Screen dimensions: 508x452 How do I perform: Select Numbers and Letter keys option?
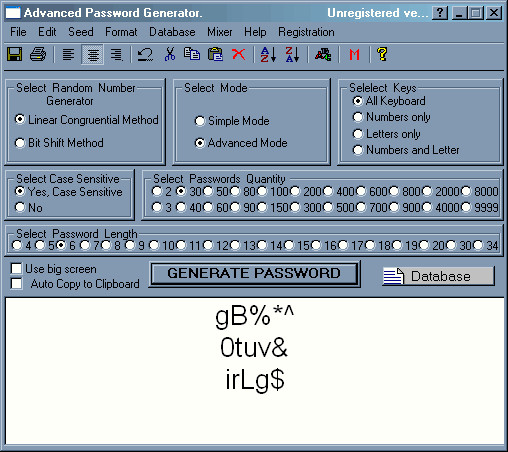pos(358,150)
